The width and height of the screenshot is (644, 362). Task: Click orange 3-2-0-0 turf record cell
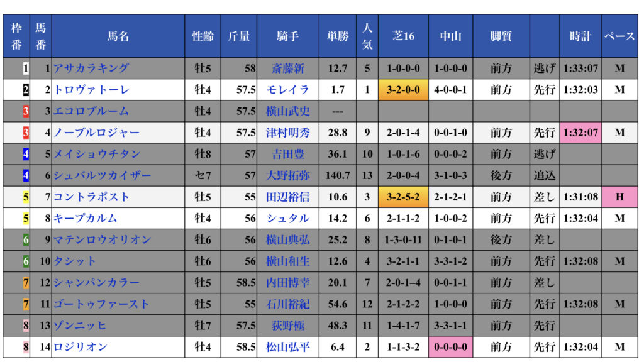(x=404, y=90)
